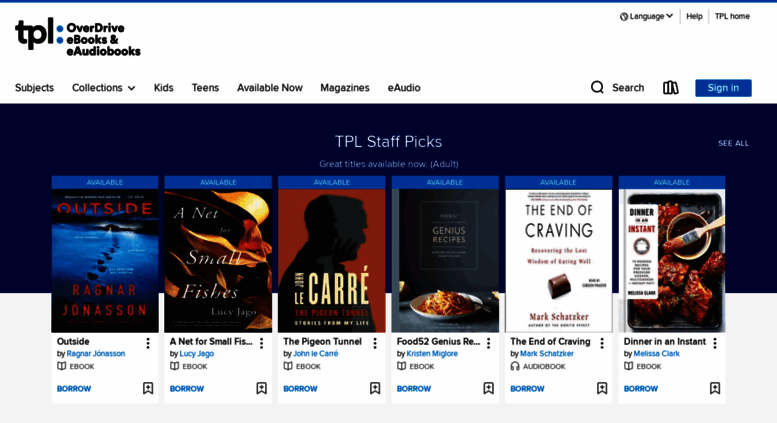Image resolution: width=777 pixels, height=423 pixels.
Task: Open the title link The Pigeon Tunnel
Action: [323, 341]
